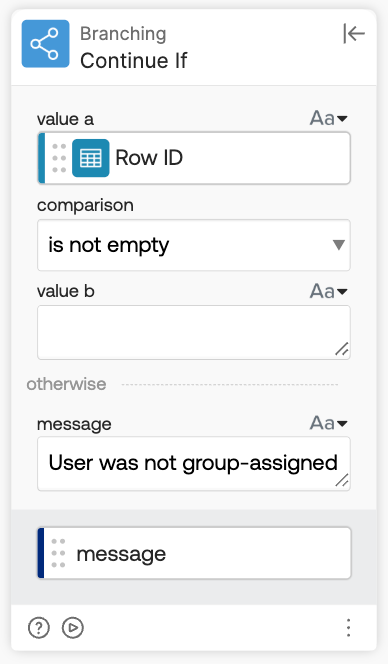Viewport: 388px width, 664px height.
Task: Select the message output pill
Action: (194, 553)
